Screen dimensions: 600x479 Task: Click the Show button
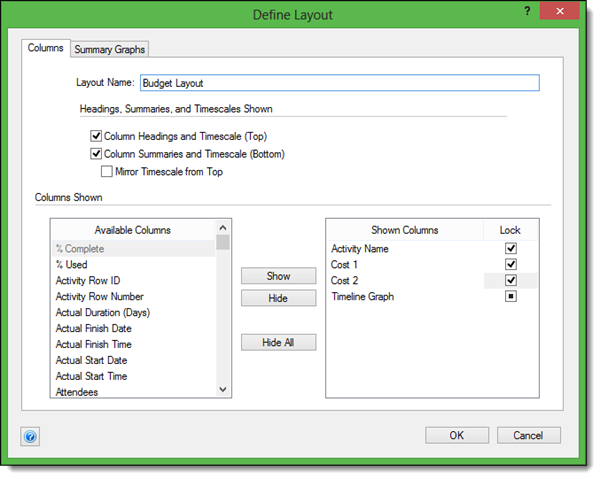click(x=278, y=276)
